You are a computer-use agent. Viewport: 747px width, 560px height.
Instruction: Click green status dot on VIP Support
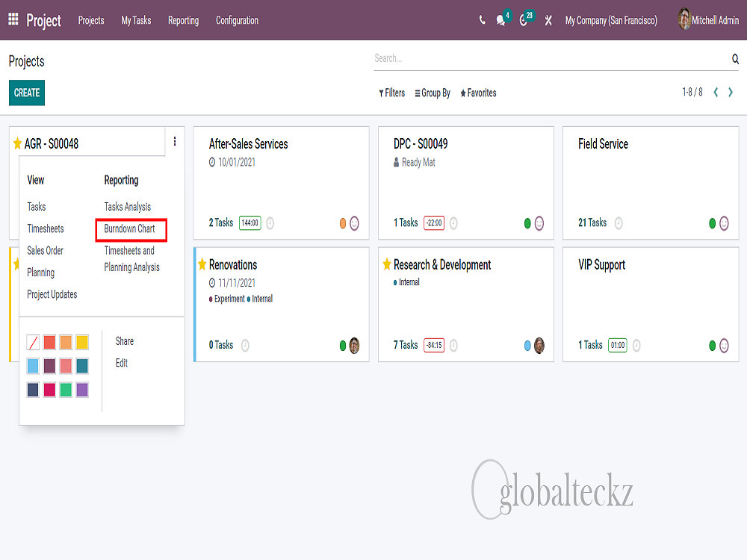click(x=712, y=346)
